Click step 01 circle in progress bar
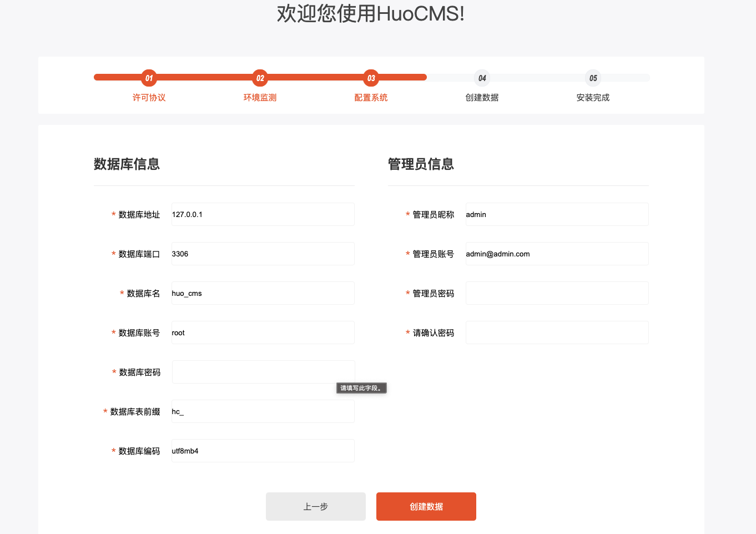This screenshot has width=756, height=534. point(149,78)
